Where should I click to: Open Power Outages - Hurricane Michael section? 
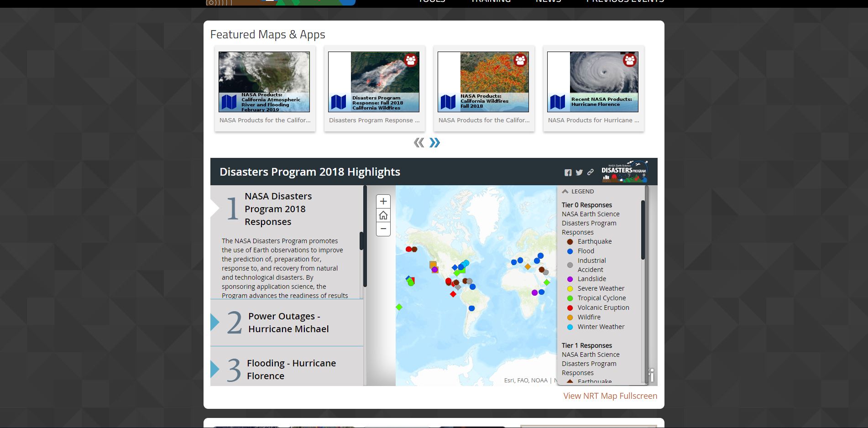pyautogui.click(x=288, y=323)
